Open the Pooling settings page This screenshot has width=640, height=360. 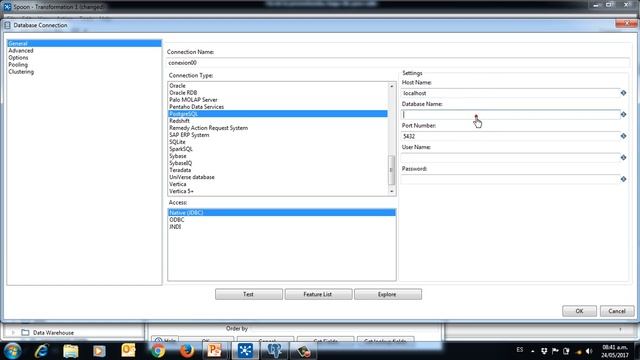18,64
